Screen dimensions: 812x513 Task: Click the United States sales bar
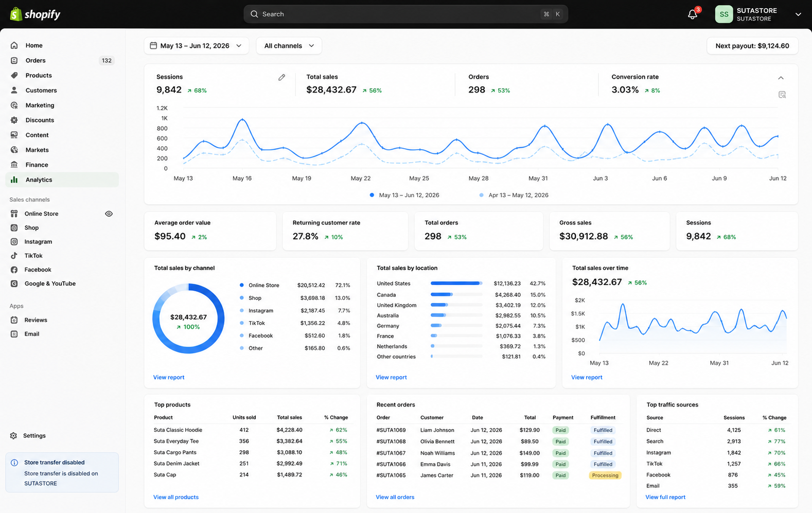pos(456,284)
